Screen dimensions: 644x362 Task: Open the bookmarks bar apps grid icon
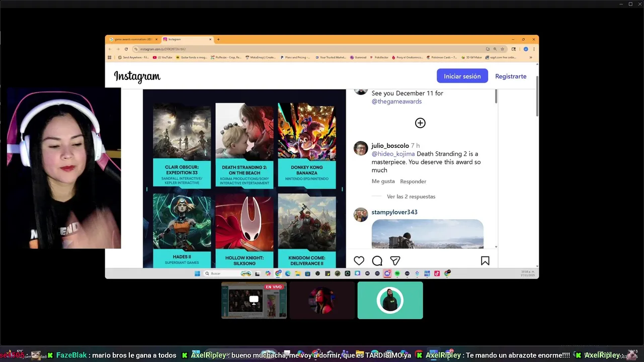tap(110, 57)
